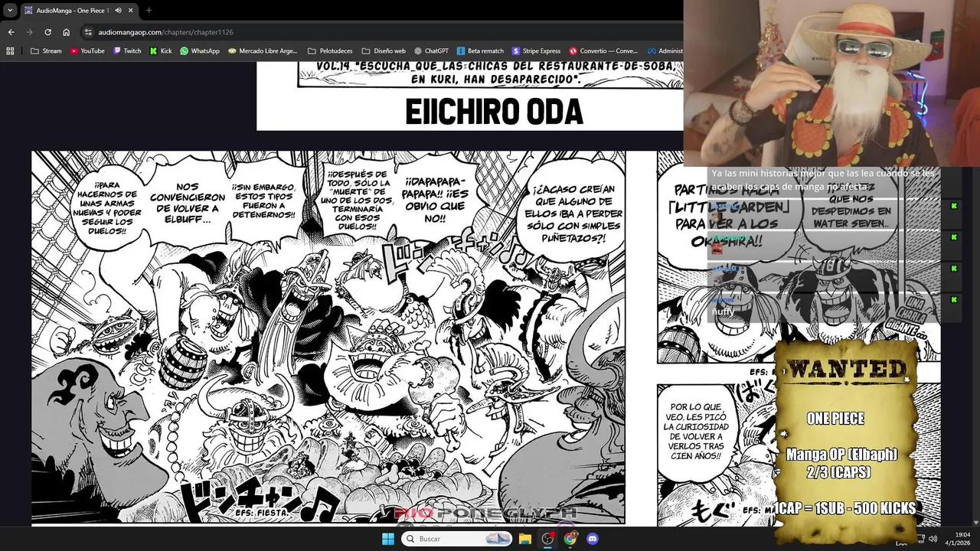
Task: Open Discord from the taskbar
Action: 592,539
